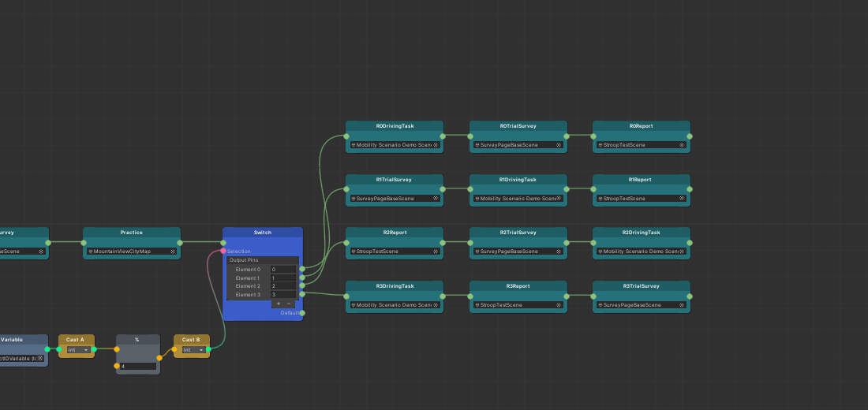This screenshot has height=410, width=868.
Task: Open scene picker on R2DrivingTask scene field
Action: (x=682, y=252)
